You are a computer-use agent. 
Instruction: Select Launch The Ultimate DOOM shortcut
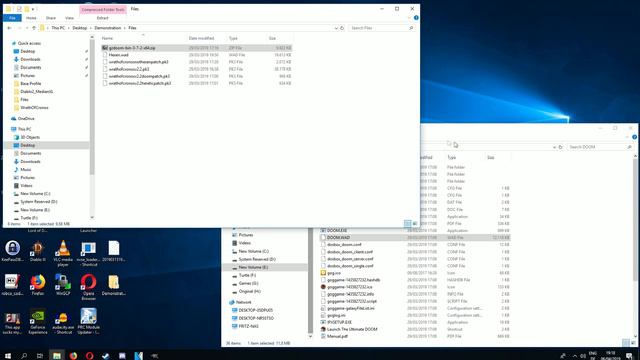(x=352, y=329)
